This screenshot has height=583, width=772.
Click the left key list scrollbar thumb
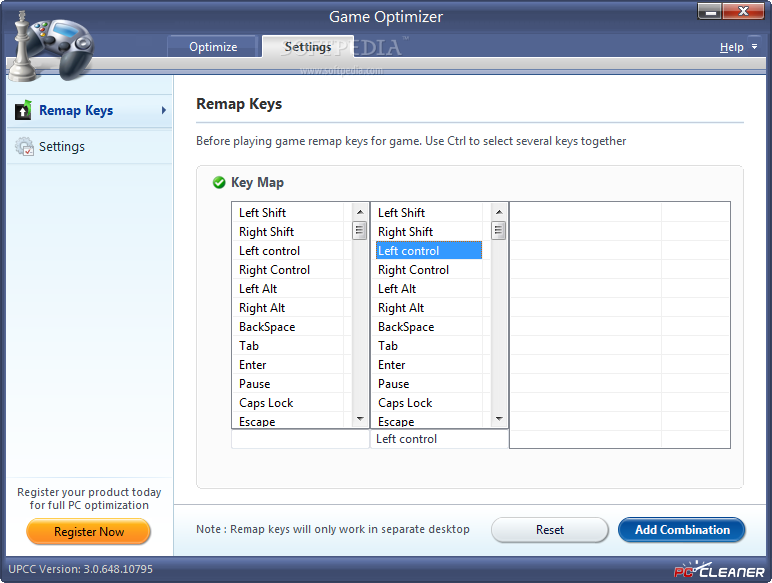(360, 230)
